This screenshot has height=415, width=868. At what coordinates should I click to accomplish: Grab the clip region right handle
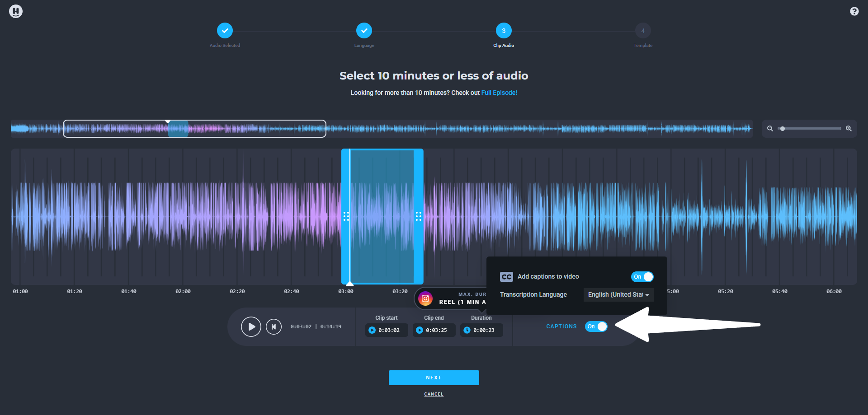[x=419, y=216]
